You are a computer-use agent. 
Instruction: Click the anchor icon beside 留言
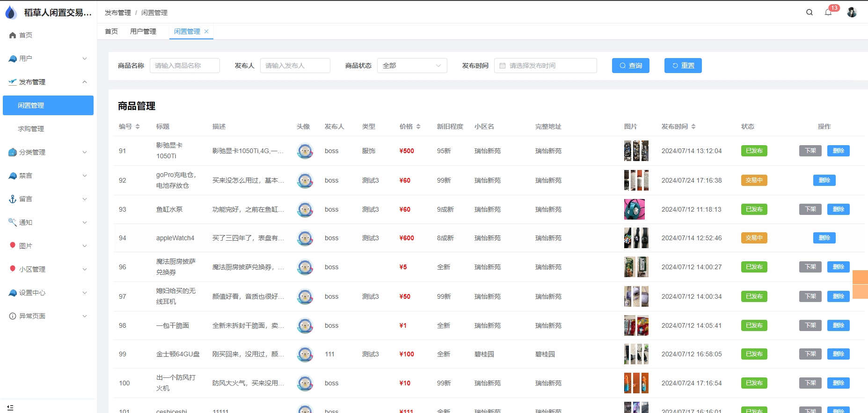click(x=13, y=199)
